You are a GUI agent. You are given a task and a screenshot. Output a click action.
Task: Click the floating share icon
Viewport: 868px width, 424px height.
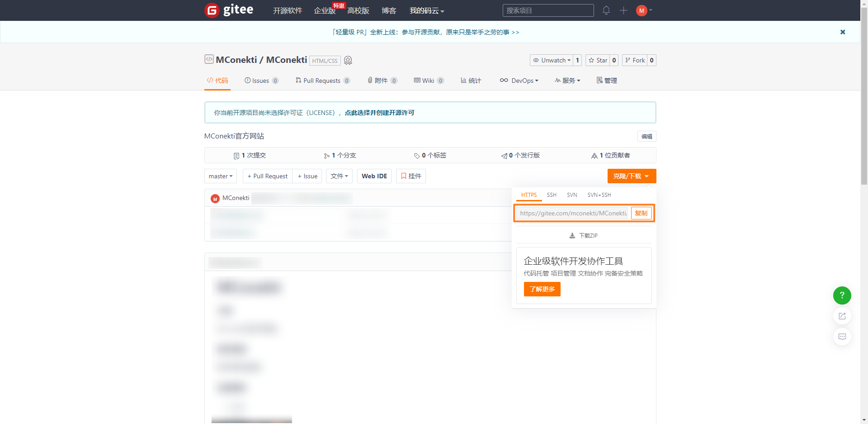(x=842, y=316)
